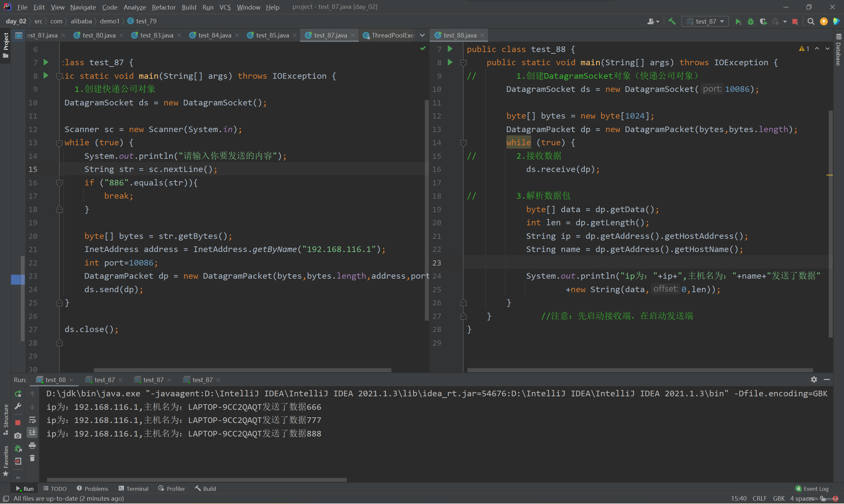Viewport: 844px width, 504px height.
Task: Print console output with printer icon
Action: (32, 446)
